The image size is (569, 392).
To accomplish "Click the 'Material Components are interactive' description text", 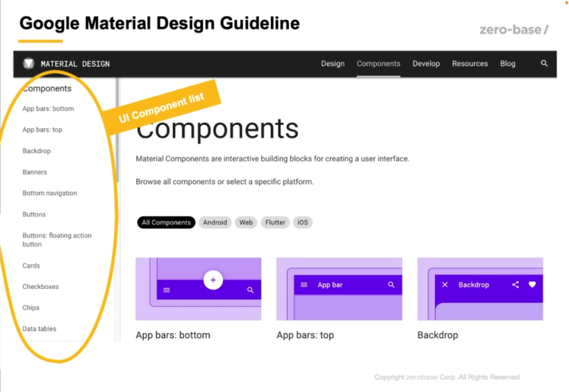I will [272, 159].
